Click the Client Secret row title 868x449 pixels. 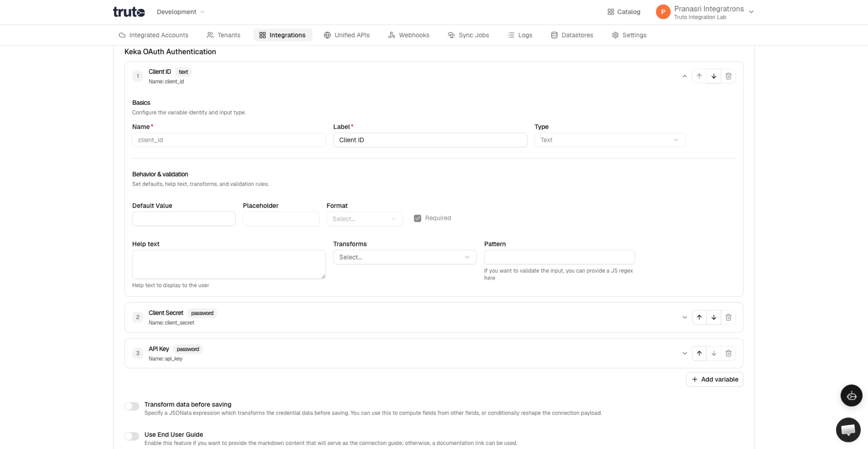click(166, 313)
